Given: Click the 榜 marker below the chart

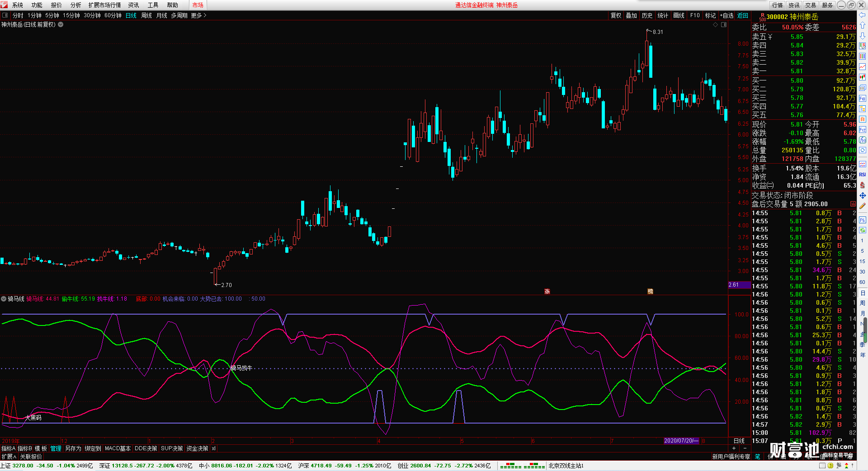Looking at the screenshot, I should [650, 292].
